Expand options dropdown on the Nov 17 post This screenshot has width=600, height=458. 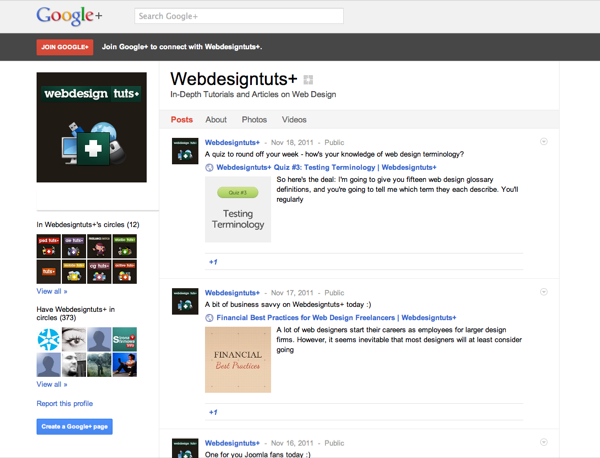[543, 292]
